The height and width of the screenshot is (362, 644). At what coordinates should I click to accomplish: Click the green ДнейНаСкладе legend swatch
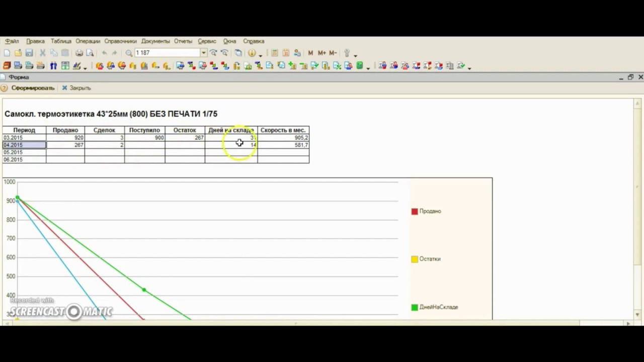pyautogui.click(x=415, y=307)
